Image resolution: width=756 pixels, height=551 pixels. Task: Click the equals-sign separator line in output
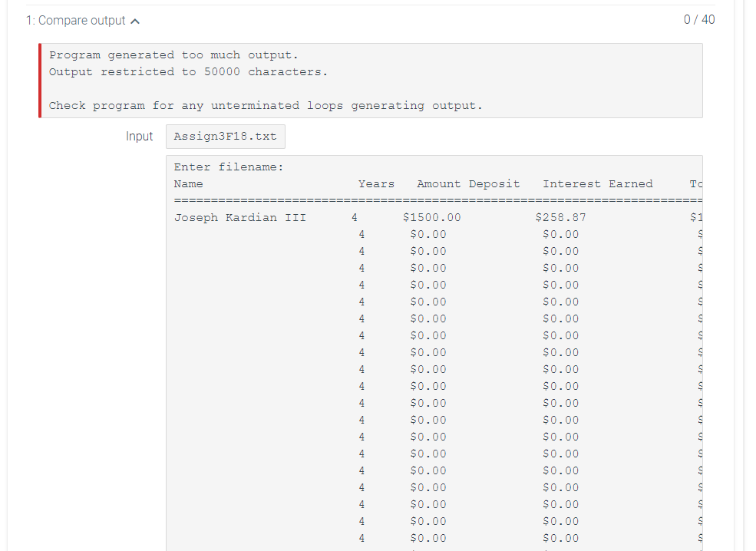(437, 200)
